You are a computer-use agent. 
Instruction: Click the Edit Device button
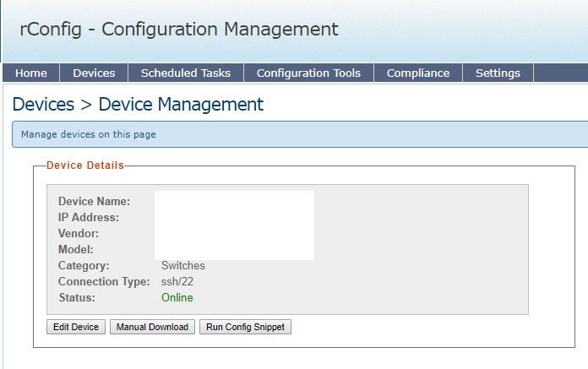(x=76, y=327)
